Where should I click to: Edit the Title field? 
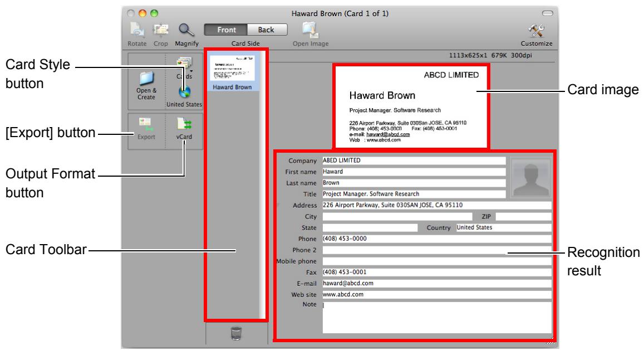tap(414, 194)
